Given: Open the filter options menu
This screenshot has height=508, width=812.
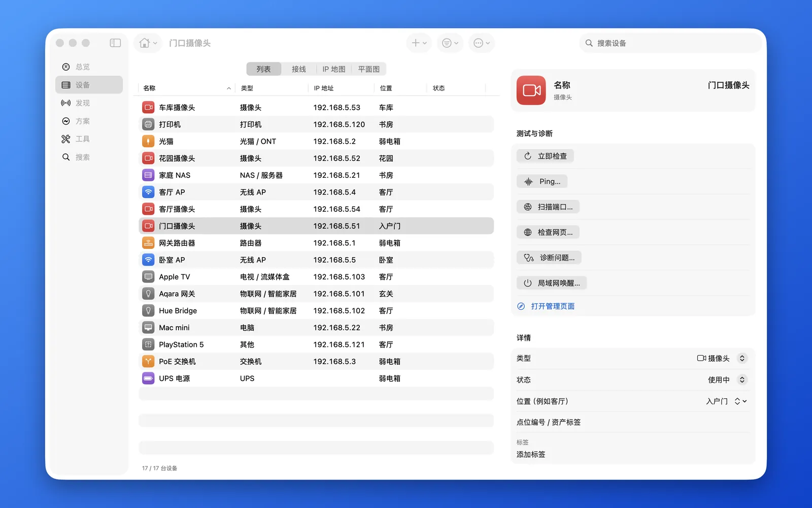Looking at the screenshot, I should [x=450, y=43].
